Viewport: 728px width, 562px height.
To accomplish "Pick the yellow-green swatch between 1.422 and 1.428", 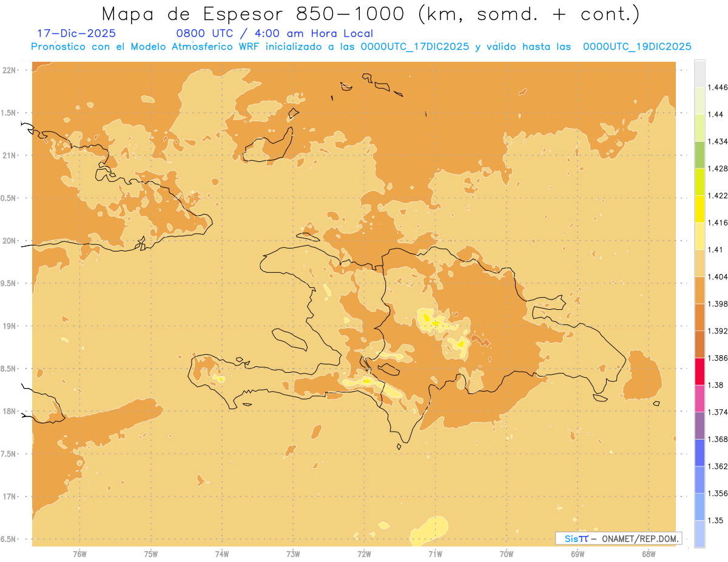I will pos(699,182).
